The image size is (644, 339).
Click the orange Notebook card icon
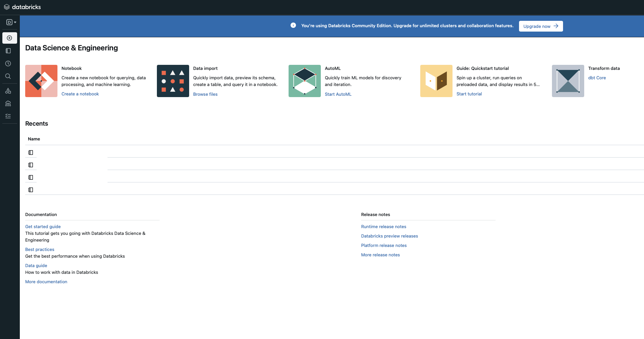click(41, 81)
